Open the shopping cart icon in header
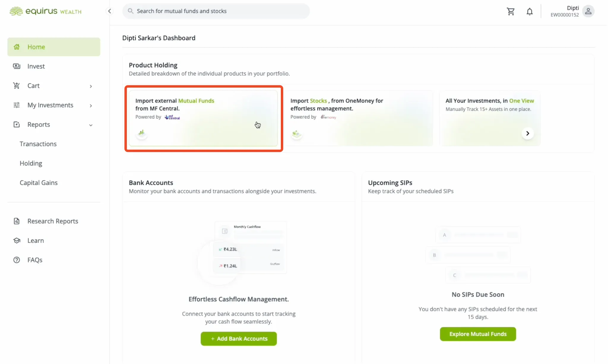This screenshot has height=364, width=608. [x=511, y=11]
